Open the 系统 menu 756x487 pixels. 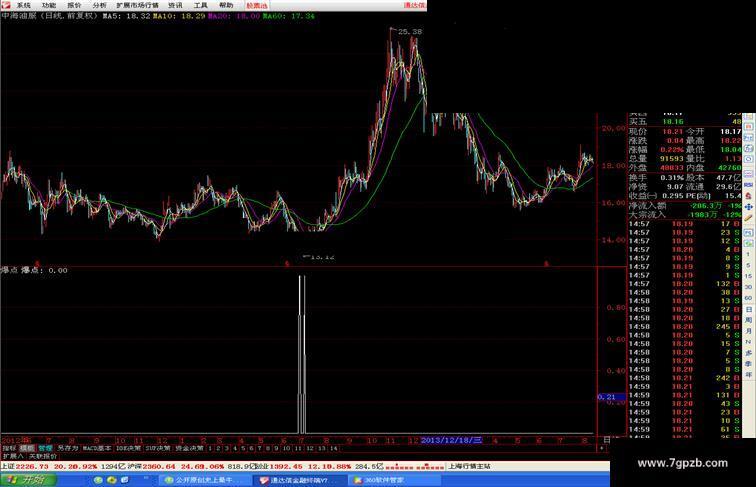click(24, 5)
